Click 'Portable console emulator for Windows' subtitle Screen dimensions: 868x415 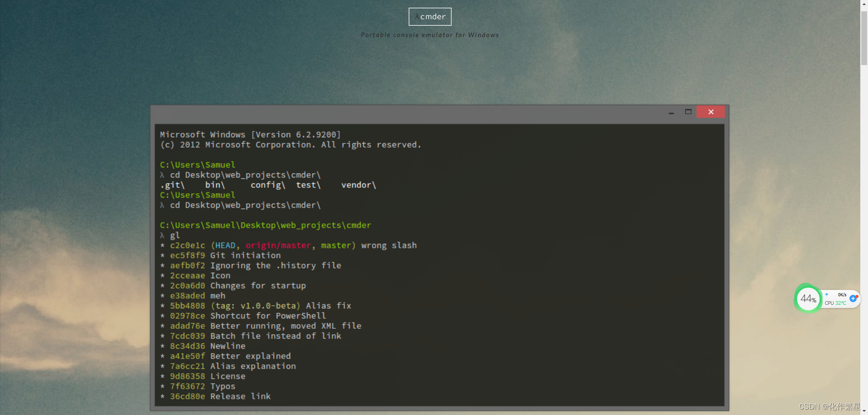pyautogui.click(x=430, y=35)
